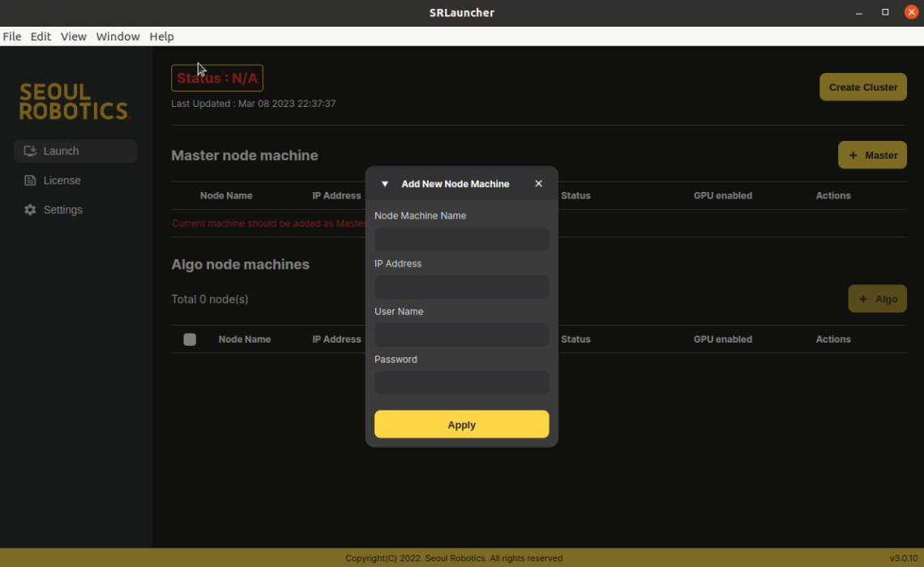Open the Edit menu
The image size is (924, 567).
41,36
